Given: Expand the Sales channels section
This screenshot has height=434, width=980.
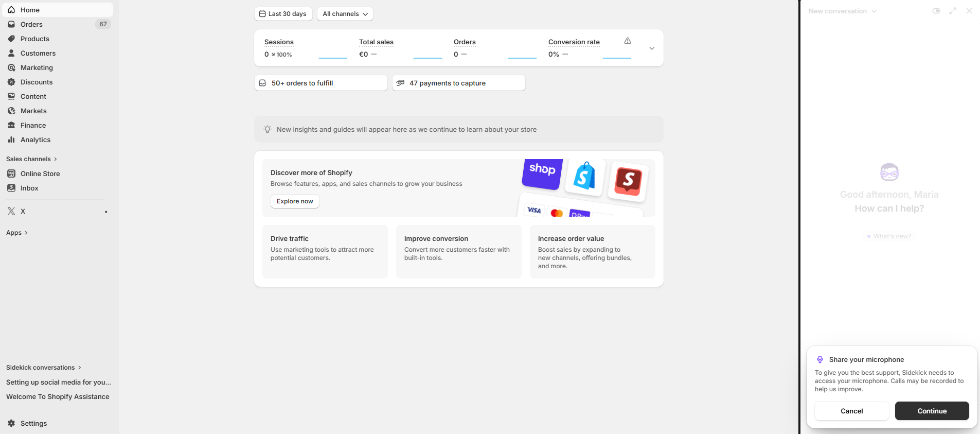Looking at the screenshot, I should 31,159.
